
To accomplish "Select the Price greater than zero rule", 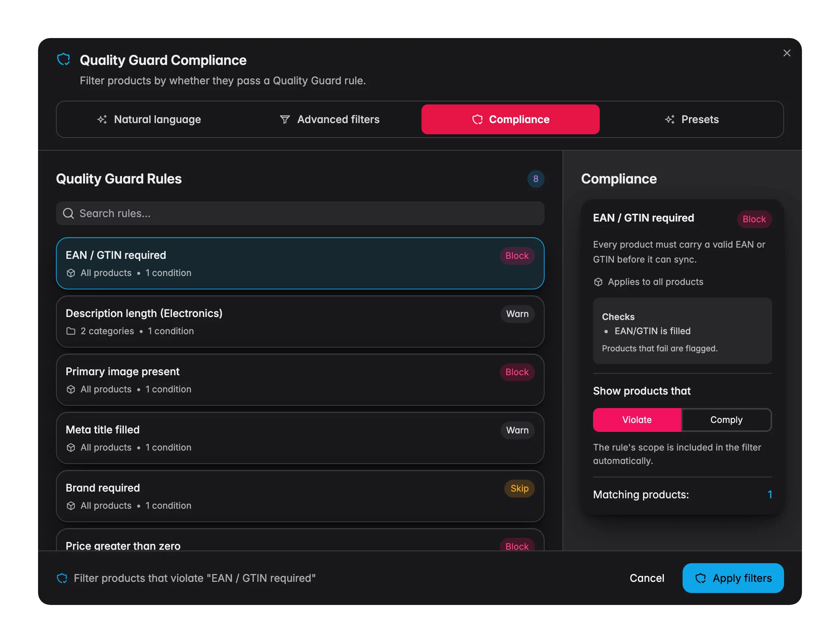I will (x=300, y=540).
